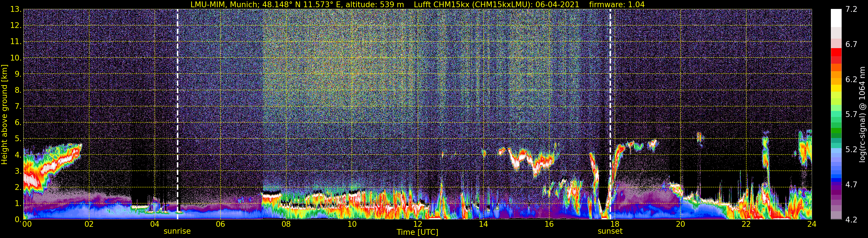The width and height of the screenshot is (868, 238).
Task: Click the dashed white sunrise line
Action: click(177, 114)
